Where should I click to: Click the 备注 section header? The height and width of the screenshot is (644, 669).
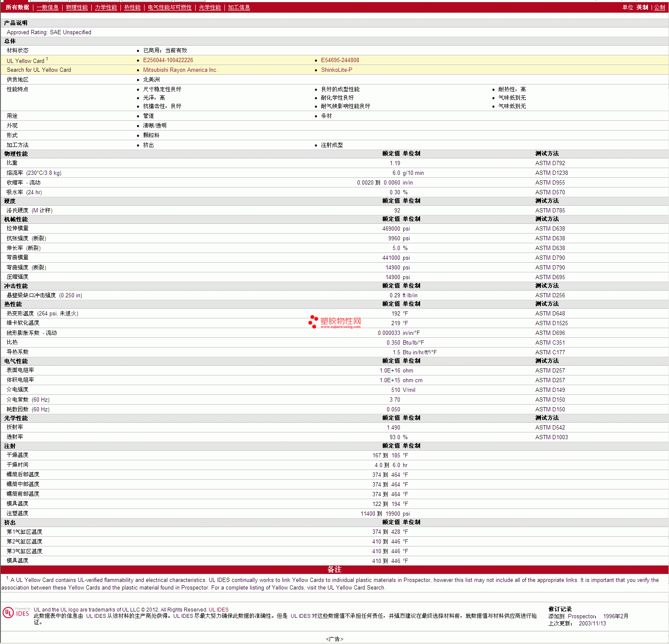click(334, 570)
